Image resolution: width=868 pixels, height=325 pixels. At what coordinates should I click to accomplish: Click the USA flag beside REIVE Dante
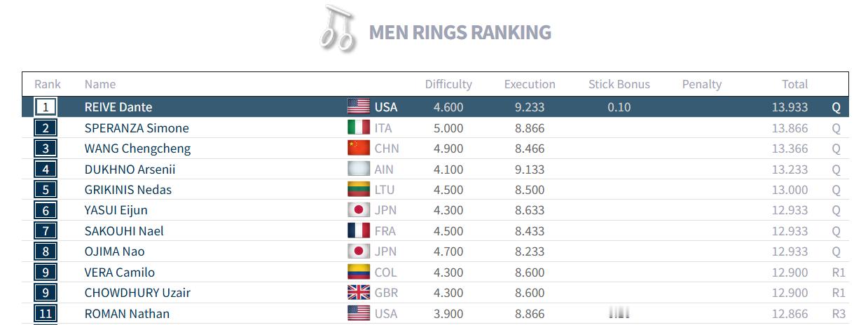coord(358,107)
